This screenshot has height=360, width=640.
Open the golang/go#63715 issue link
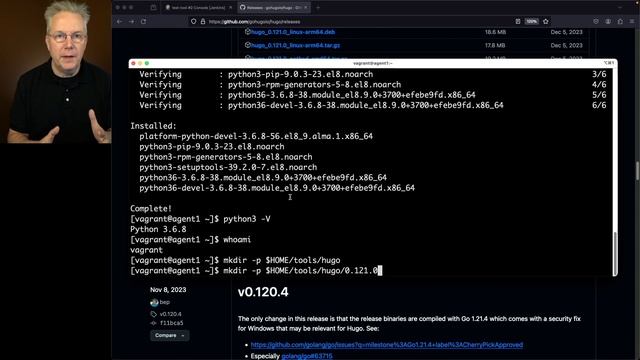(x=307, y=356)
